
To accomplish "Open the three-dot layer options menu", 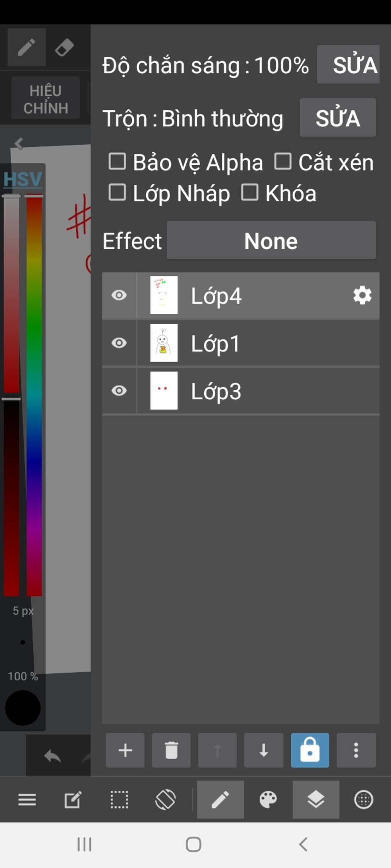I will (x=356, y=750).
